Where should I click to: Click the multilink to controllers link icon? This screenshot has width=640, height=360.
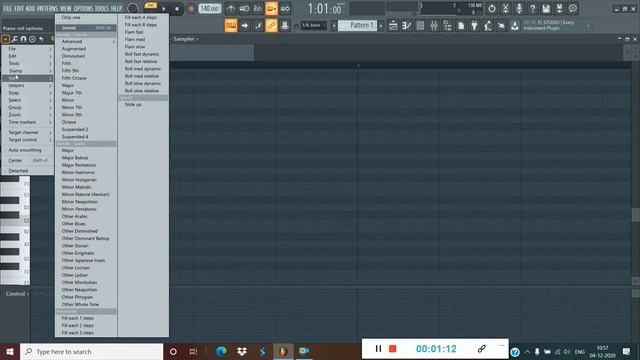pos(271,26)
